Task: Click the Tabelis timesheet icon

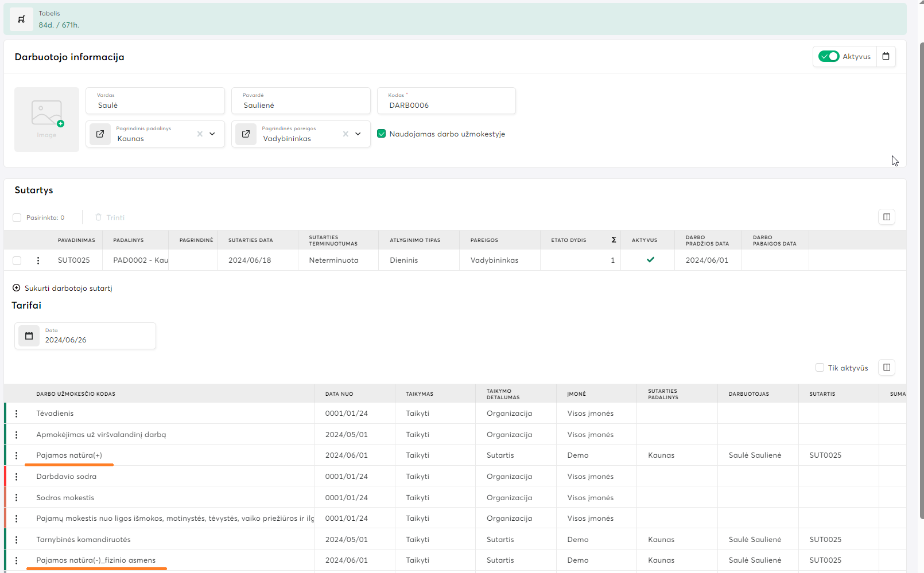Action: click(21, 20)
